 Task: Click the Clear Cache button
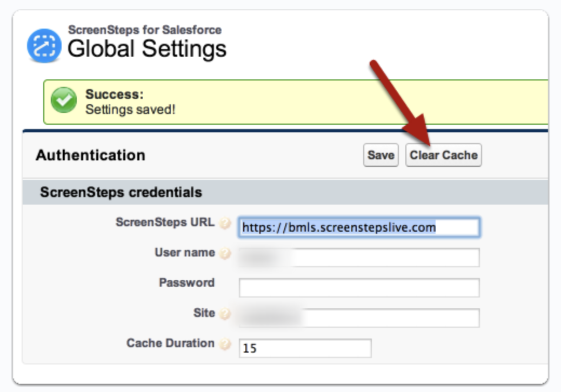pyautogui.click(x=443, y=156)
